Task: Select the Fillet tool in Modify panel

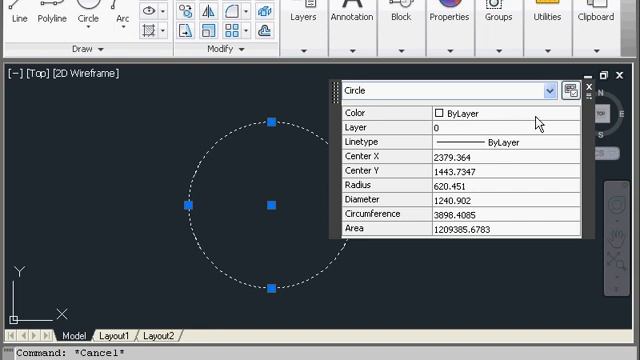Action: coord(232,11)
